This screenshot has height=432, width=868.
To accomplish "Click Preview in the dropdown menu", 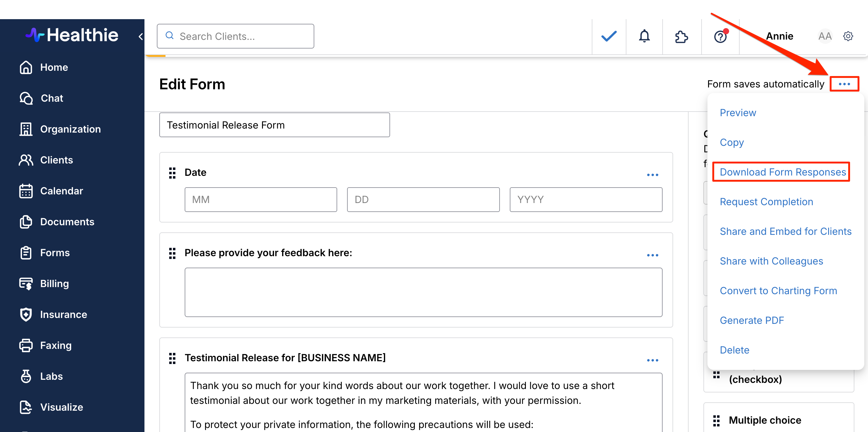I will point(737,113).
